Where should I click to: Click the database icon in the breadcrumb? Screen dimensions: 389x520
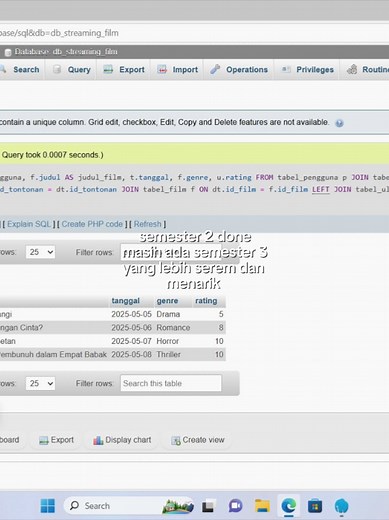[8, 52]
